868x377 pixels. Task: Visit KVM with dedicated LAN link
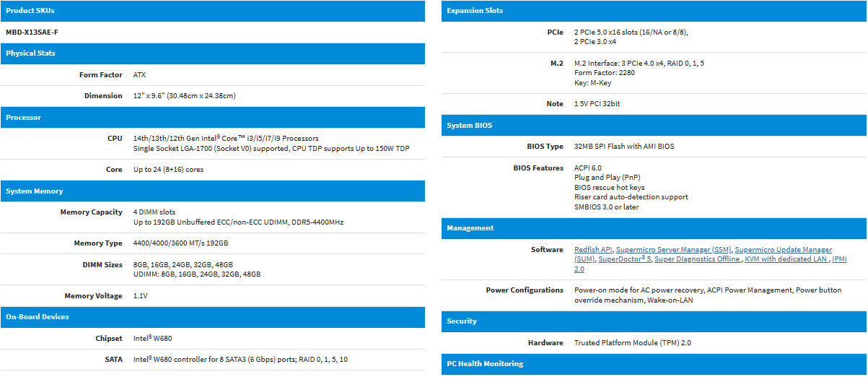pyautogui.click(x=786, y=259)
